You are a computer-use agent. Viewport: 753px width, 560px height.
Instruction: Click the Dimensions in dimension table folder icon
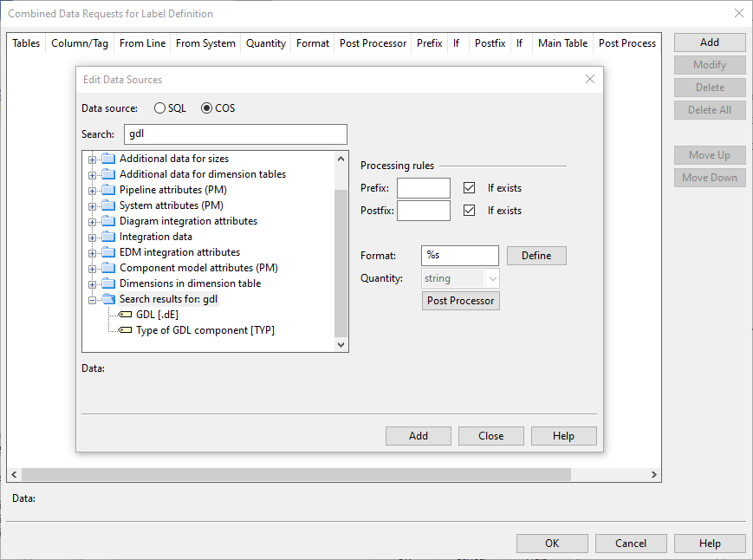click(108, 283)
